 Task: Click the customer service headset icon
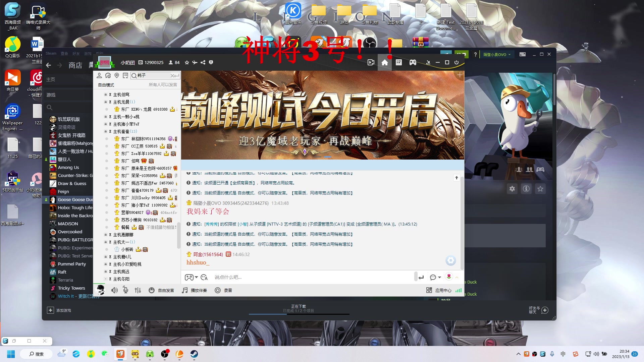108,75
